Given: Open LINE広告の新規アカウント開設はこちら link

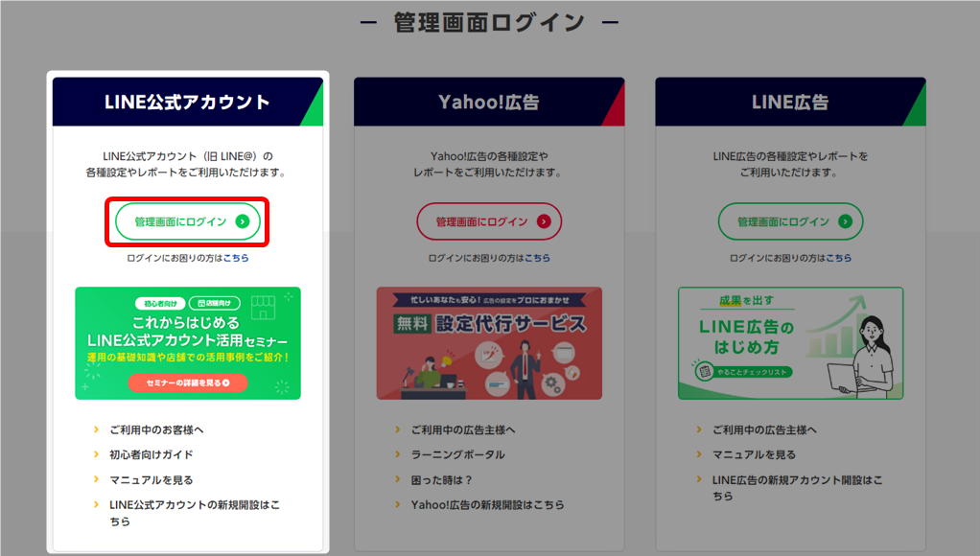Looking at the screenshot, I should point(797,488).
